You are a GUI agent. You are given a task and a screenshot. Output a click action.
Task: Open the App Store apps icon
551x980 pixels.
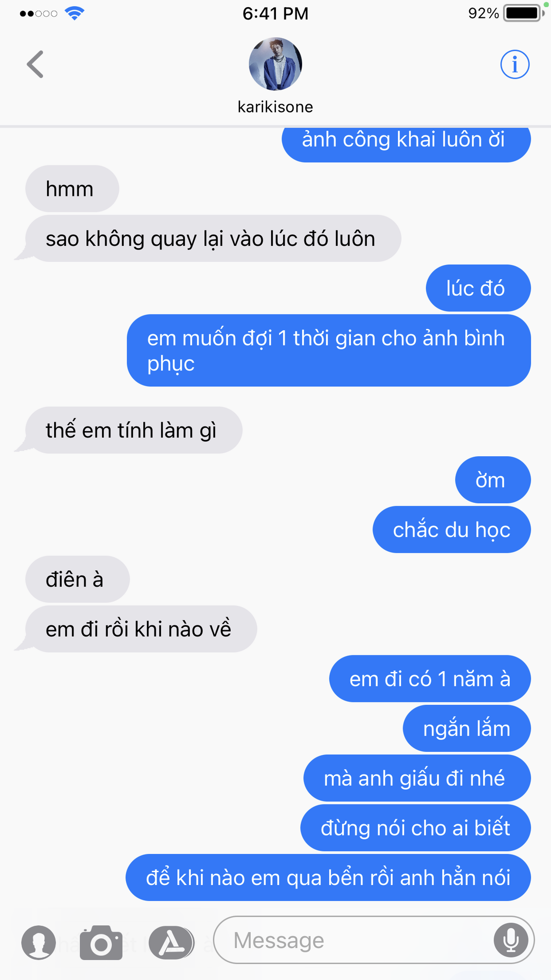point(171,942)
